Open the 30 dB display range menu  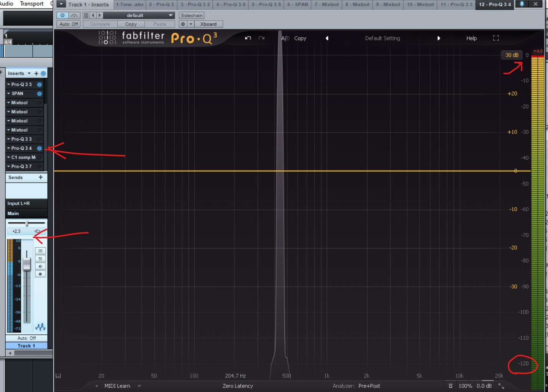[x=512, y=55]
